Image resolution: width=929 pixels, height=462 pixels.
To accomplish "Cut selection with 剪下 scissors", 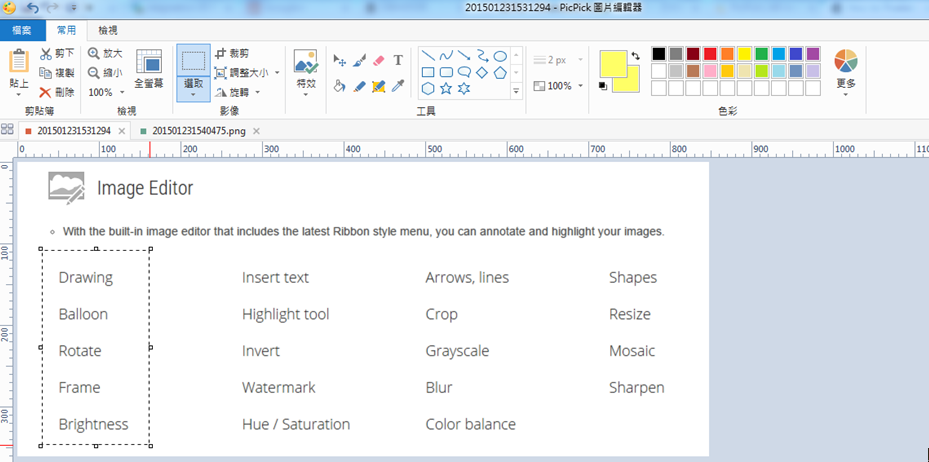I will point(57,54).
